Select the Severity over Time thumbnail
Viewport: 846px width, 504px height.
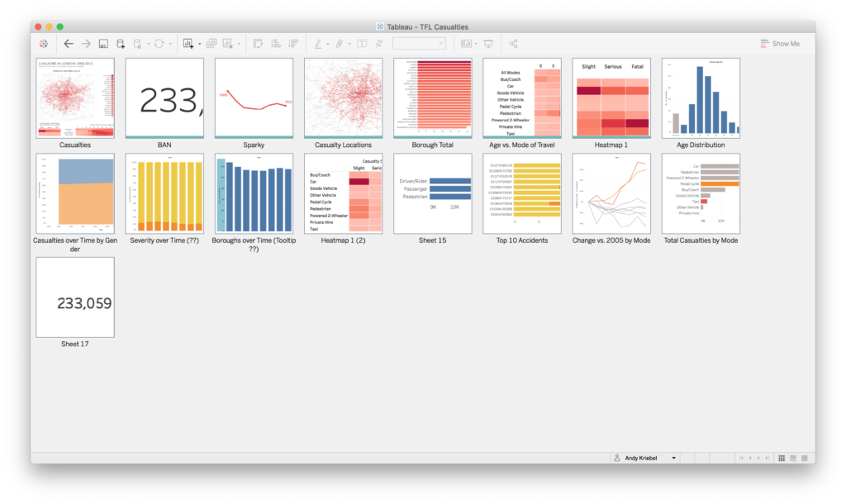point(164,193)
